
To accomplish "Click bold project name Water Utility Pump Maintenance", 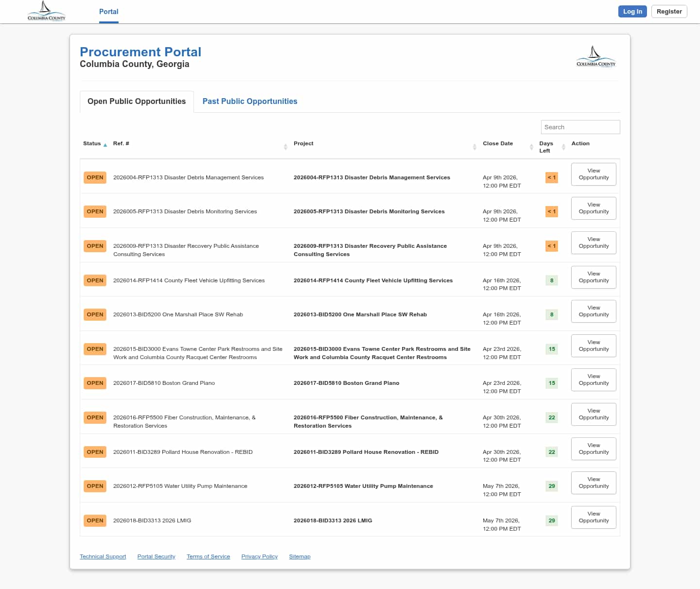I will (363, 486).
